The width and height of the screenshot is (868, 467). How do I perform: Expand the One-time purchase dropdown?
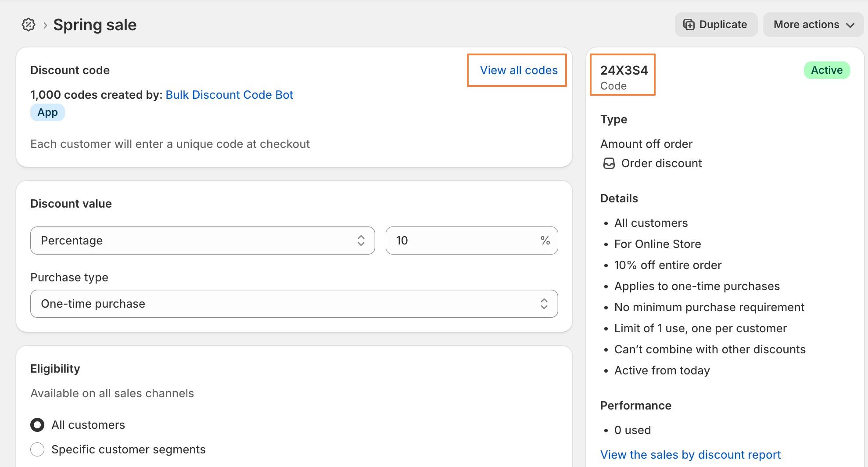[x=294, y=304]
